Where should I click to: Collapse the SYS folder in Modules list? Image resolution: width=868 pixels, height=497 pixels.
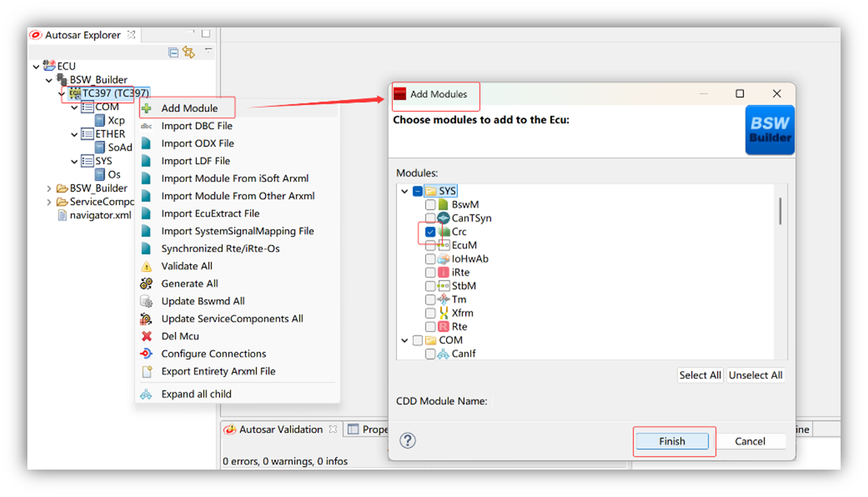[405, 191]
